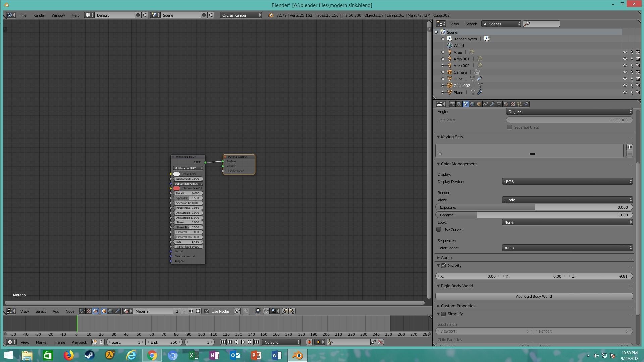Open the render engine Cycles Render dropdown
This screenshot has height=362, width=644.
tap(241, 15)
